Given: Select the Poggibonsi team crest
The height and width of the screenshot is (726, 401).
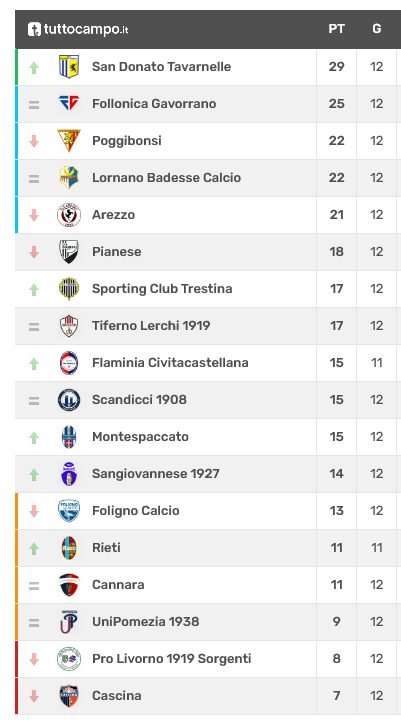Looking at the screenshot, I should point(69,140).
